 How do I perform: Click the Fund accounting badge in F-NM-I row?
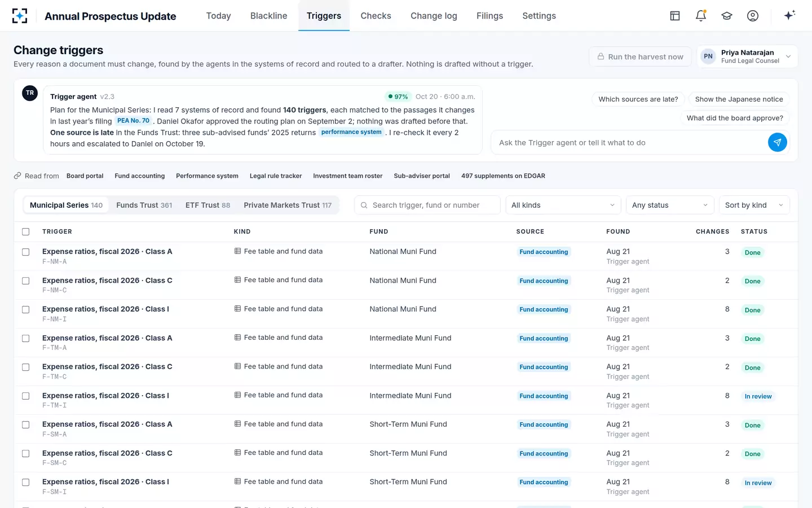544,309
